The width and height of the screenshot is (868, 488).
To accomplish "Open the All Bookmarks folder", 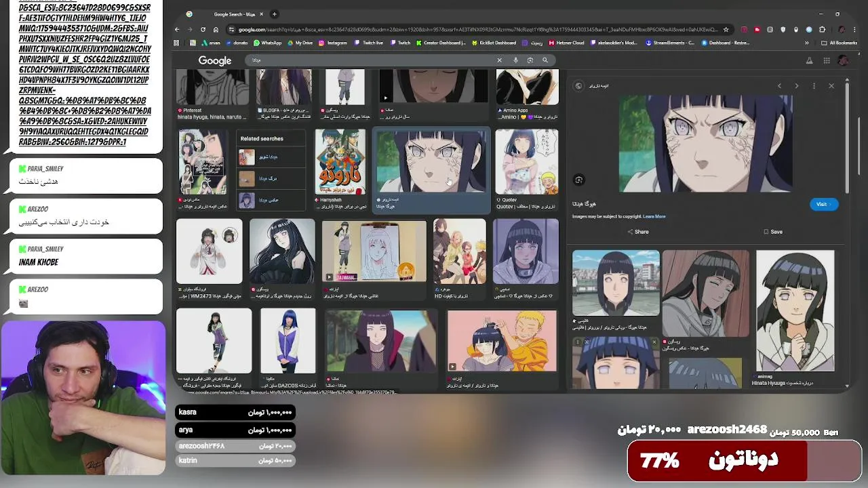I will tap(838, 43).
